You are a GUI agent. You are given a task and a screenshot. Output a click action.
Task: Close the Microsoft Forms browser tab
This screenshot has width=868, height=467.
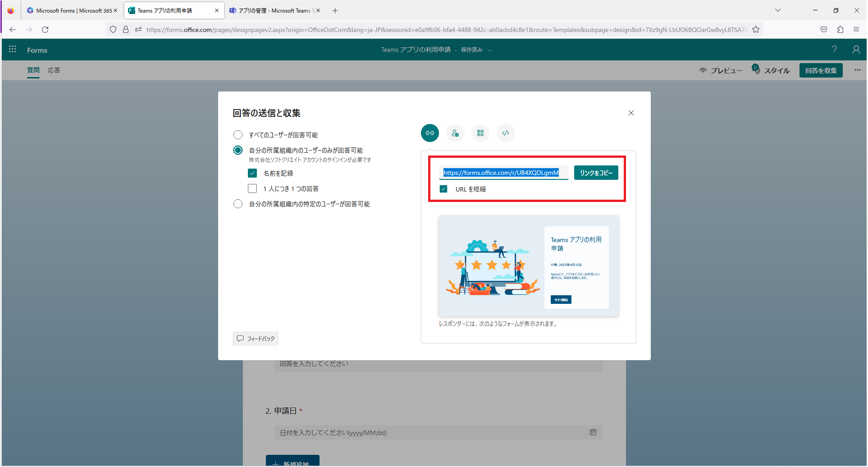pos(115,10)
